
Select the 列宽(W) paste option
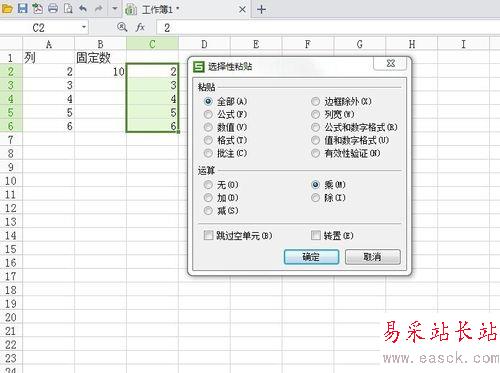click(333, 114)
